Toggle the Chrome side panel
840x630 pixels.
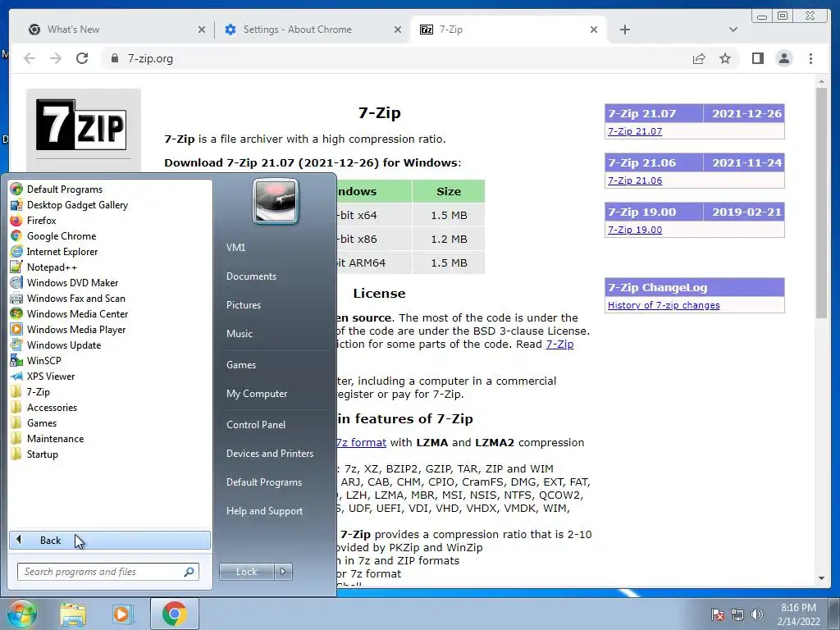(x=757, y=58)
